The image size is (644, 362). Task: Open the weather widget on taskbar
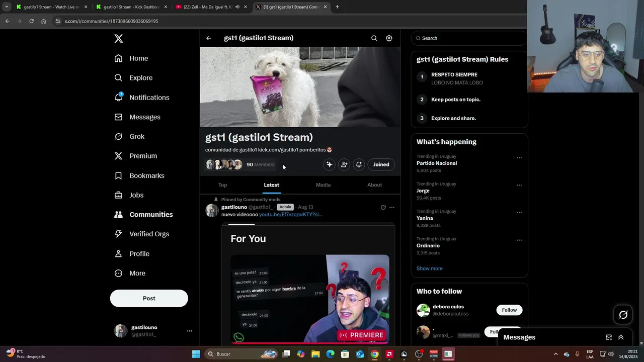[26, 354]
